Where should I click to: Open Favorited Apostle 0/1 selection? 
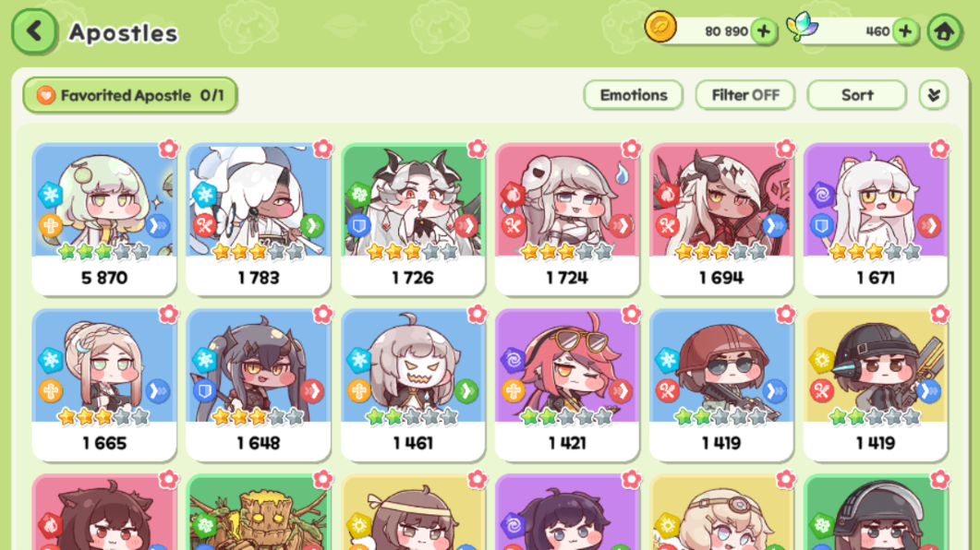tap(130, 96)
